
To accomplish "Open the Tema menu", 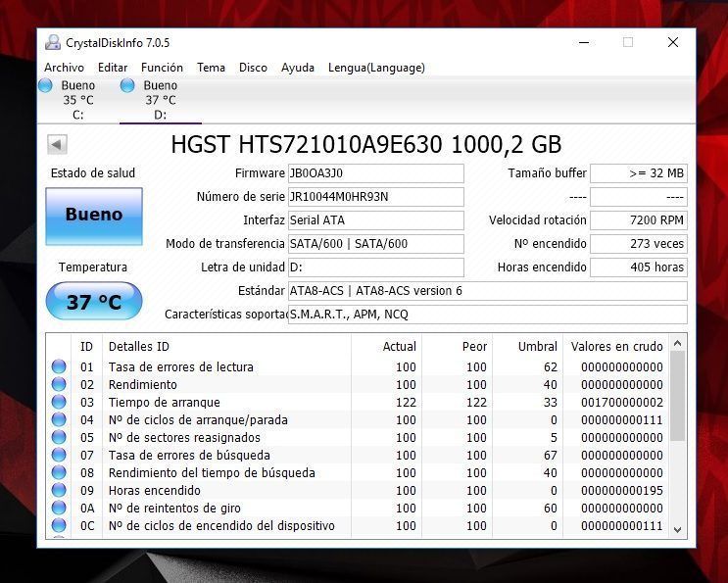I will (211, 68).
